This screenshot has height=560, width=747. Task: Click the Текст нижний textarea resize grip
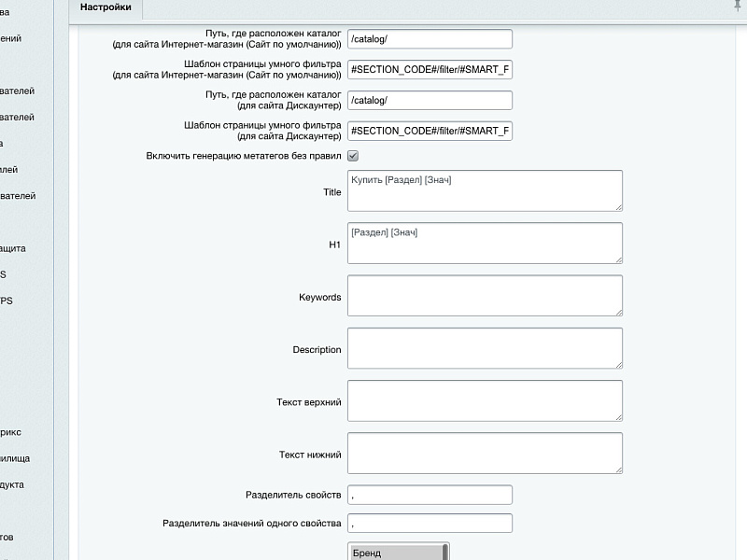[617, 469]
